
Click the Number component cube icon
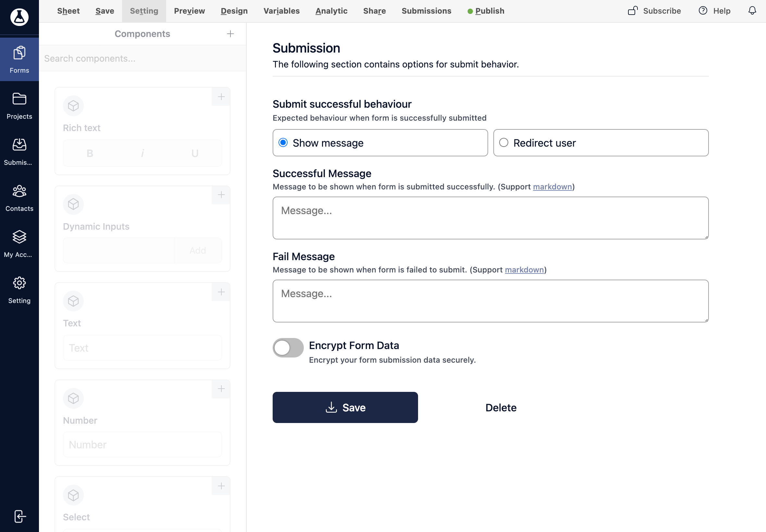pyautogui.click(x=73, y=398)
